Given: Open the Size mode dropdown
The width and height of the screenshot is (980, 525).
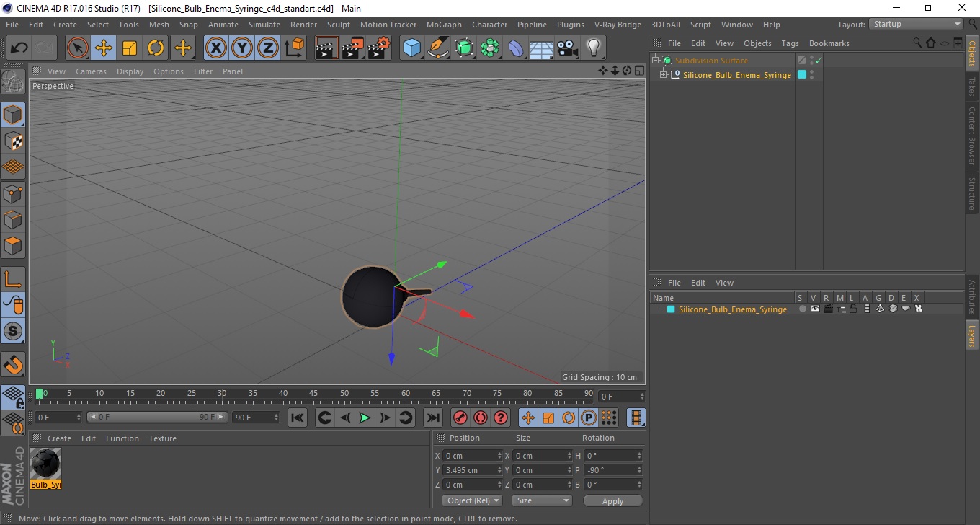Looking at the screenshot, I should click(542, 500).
